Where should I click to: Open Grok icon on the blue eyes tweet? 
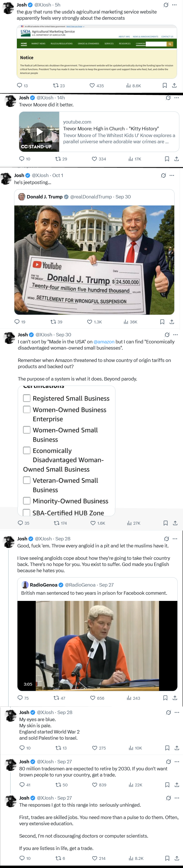pos(168,712)
